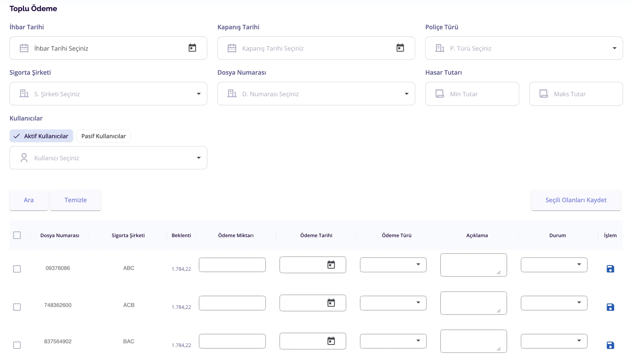Screen dimensions: 633x364
Task: Click the Dosya Numarası column header
Action: click(x=60, y=235)
